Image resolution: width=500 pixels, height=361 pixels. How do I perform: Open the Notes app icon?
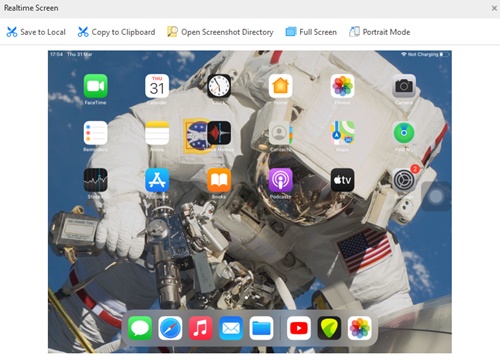click(157, 133)
